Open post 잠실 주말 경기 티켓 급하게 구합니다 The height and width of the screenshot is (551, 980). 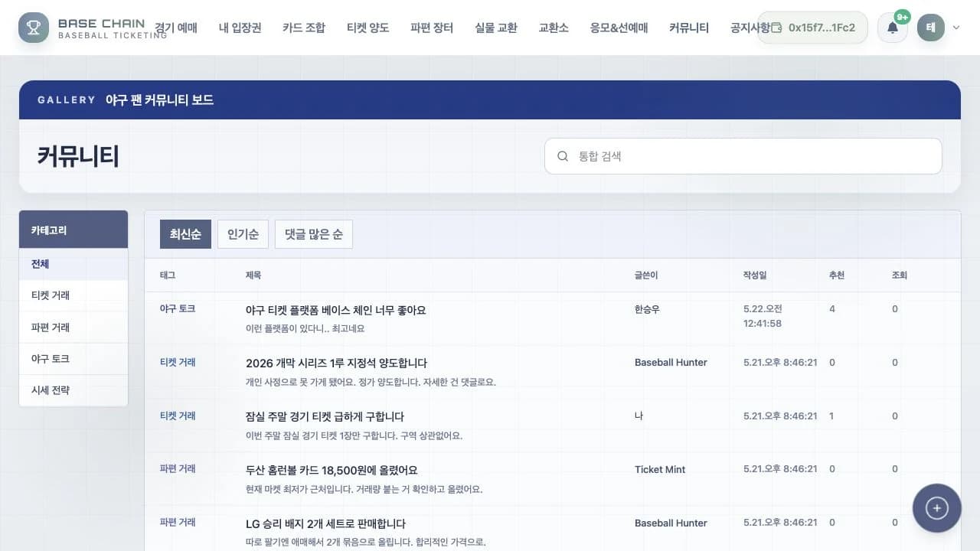click(x=325, y=416)
